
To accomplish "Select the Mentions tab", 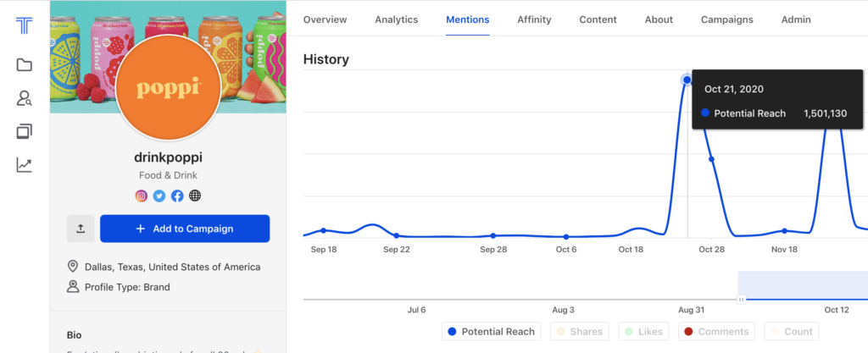I will tap(468, 19).
